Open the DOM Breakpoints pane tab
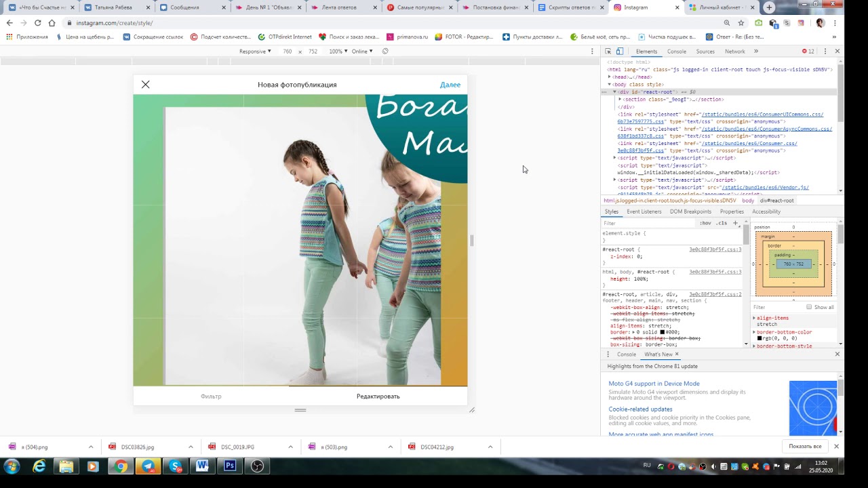 [x=690, y=211]
